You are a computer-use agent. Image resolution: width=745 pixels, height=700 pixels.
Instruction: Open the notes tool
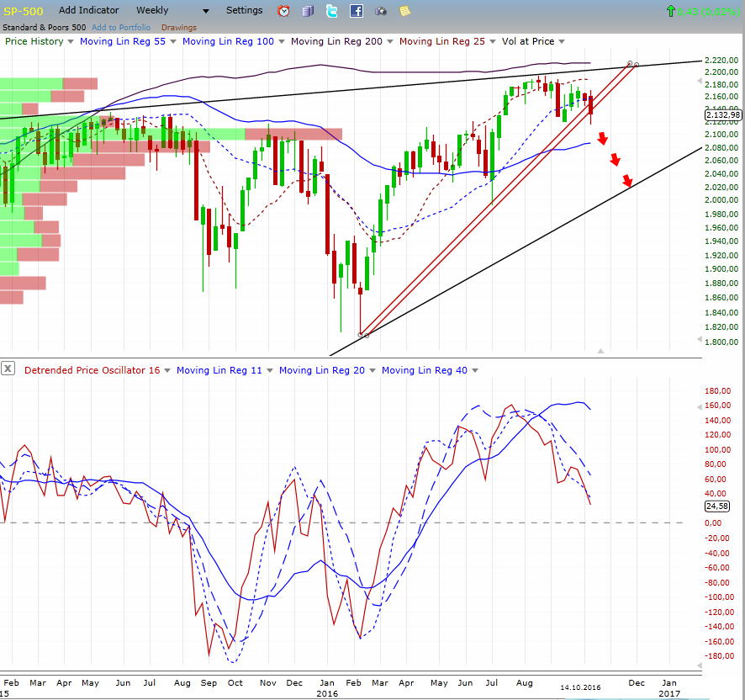(404, 10)
